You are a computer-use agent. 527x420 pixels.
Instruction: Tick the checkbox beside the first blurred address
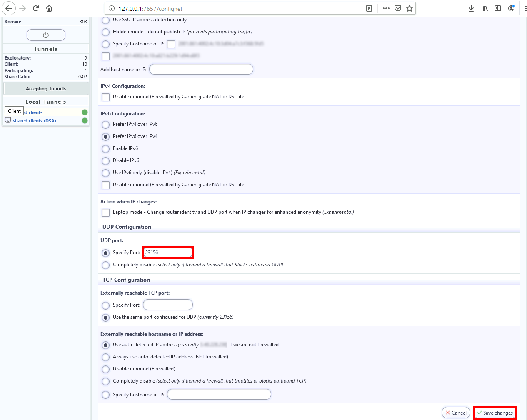point(171,44)
